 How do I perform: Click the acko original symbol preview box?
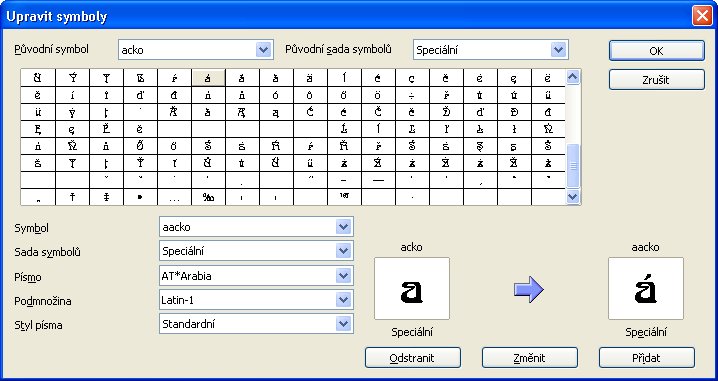click(412, 288)
